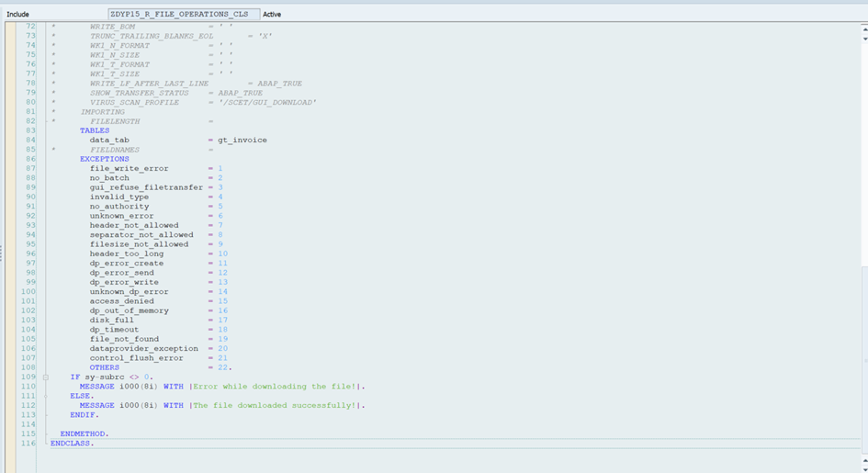Click the scroll down arrow below top arrow

point(863,39)
